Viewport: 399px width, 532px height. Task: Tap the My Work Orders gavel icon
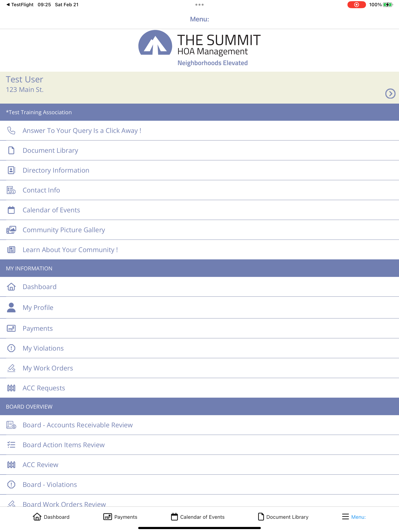pyautogui.click(x=11, y=368)
